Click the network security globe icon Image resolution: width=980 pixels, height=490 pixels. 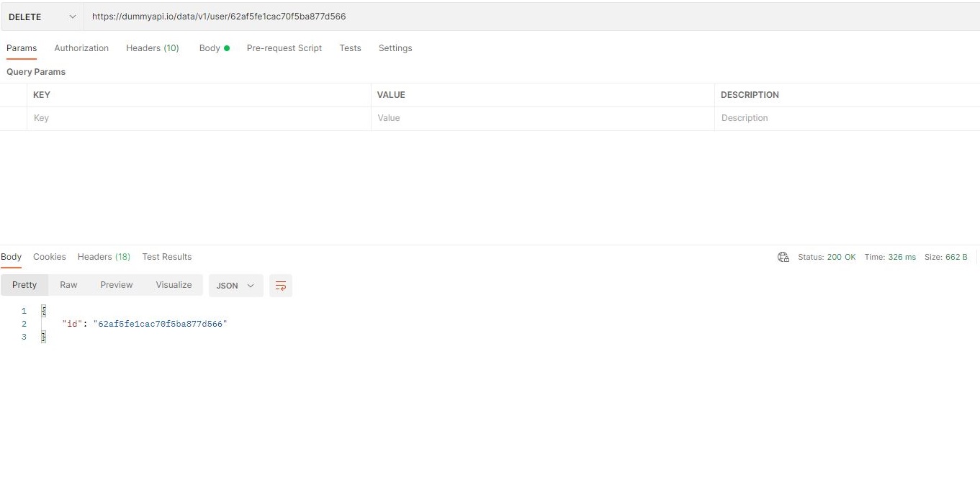(783, 257)
